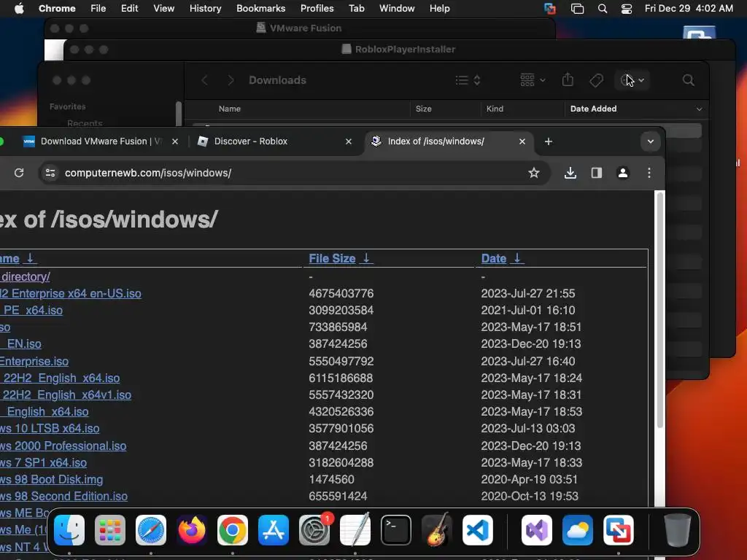Click Finder tags icon

click(597, 80)
